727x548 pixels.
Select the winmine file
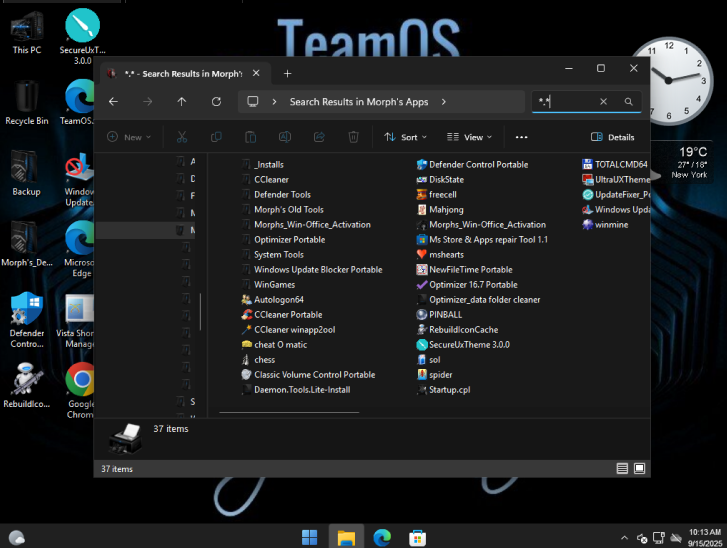pyautogui.click(x=605, y=224)
